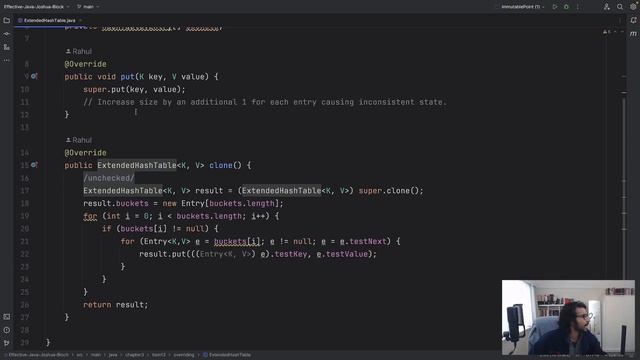Open the main branch dropdown
640x360 pixels.
click(88, 7)
